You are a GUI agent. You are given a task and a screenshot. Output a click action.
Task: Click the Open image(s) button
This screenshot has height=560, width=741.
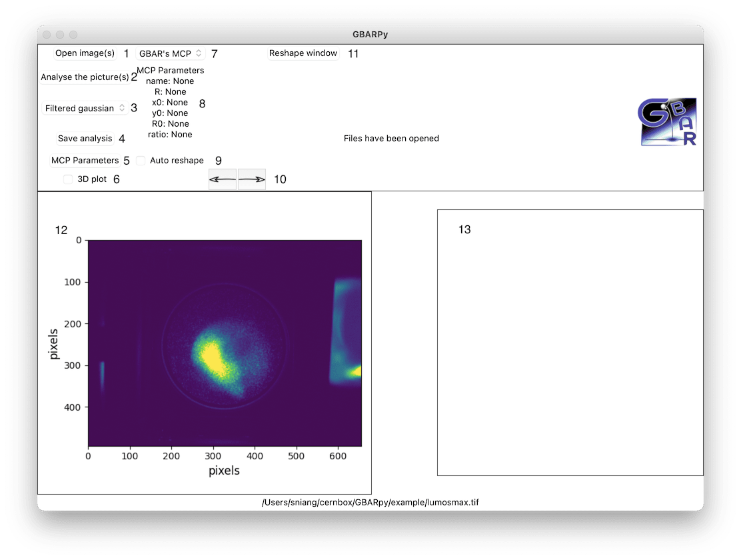pyautogui.click(x=85, y=53)
